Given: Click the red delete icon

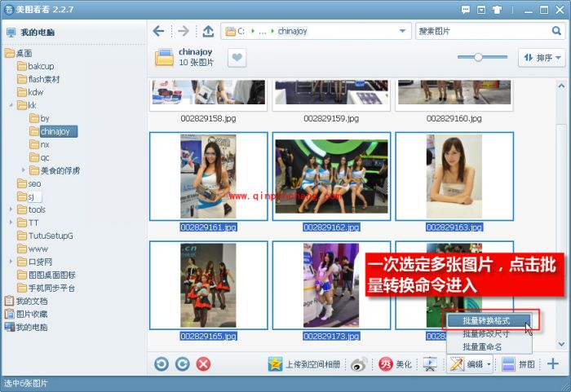Looking at the screenshot, I should (204, 364).
